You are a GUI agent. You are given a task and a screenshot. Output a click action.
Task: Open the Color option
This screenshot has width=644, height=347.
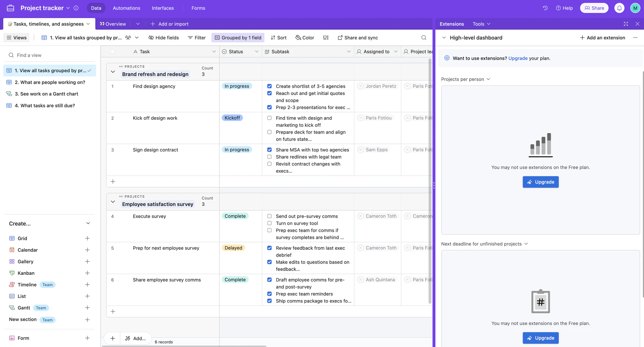305,38
